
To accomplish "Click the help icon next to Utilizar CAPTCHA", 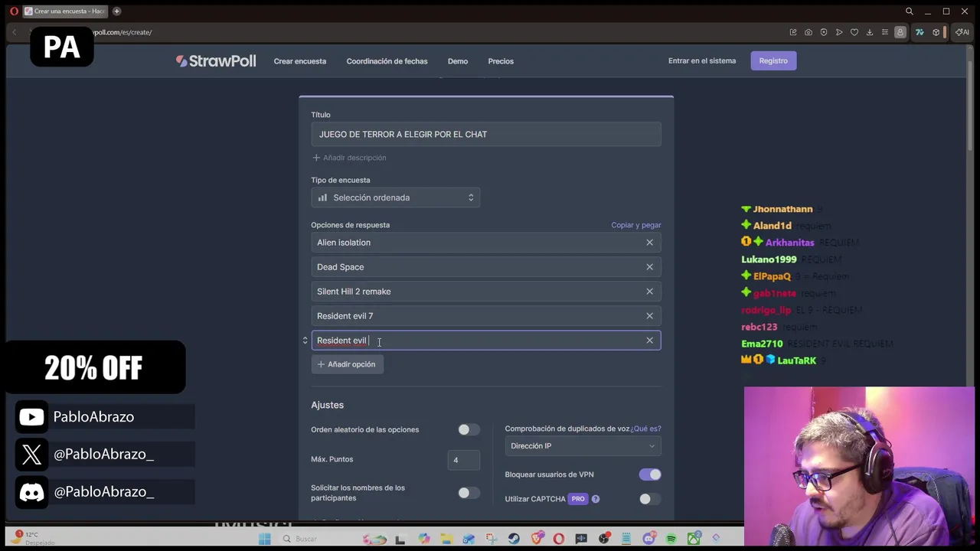I will pyautogui.click(x=595, y=499).
